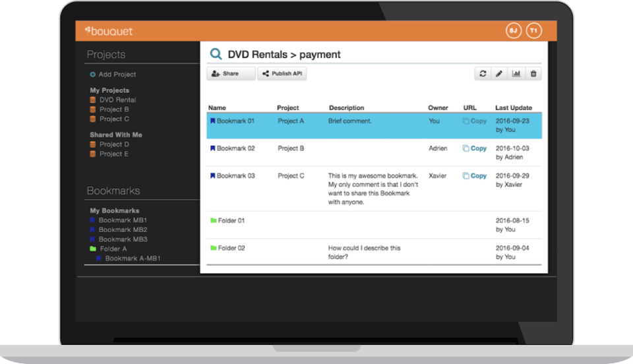Click 'How could I describe this folder?' text
Image resolution: width=633 pixels, height=364 pixels.
[364, 252]
